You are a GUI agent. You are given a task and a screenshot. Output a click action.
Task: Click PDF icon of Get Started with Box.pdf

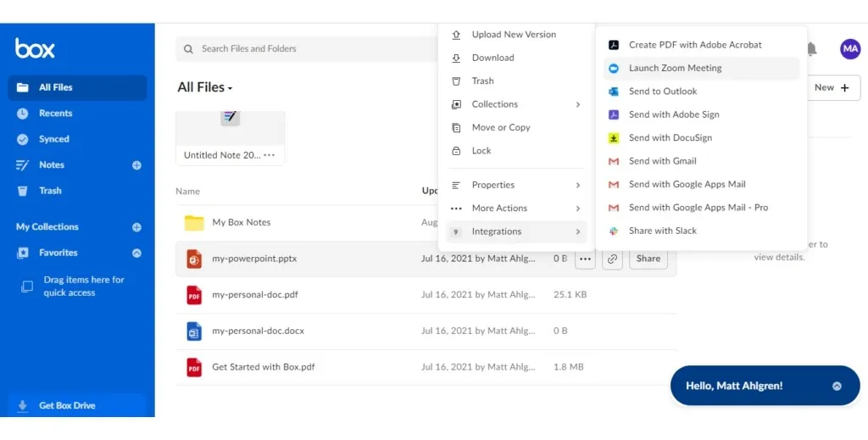tap(194, 367)
